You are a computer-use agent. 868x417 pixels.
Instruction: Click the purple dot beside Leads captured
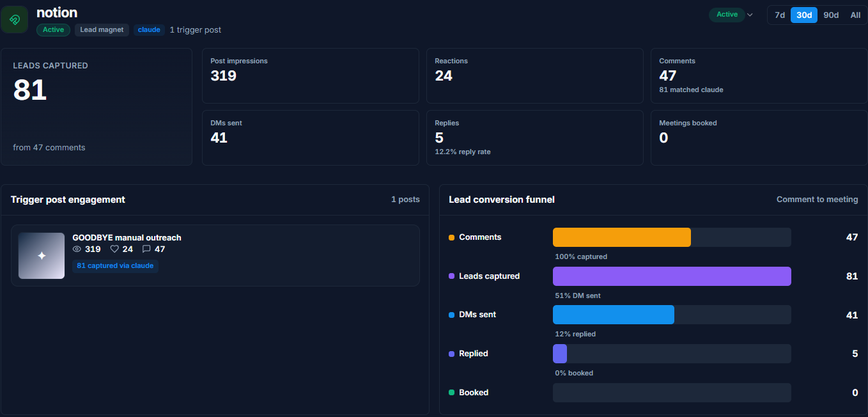452,276
